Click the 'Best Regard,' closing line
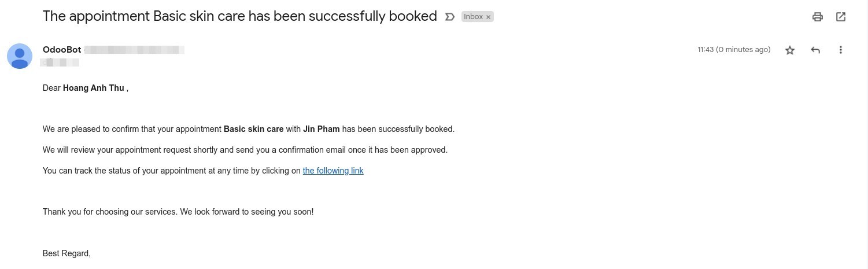The height and width of the screenshot is (269, 868). point(67,253)
